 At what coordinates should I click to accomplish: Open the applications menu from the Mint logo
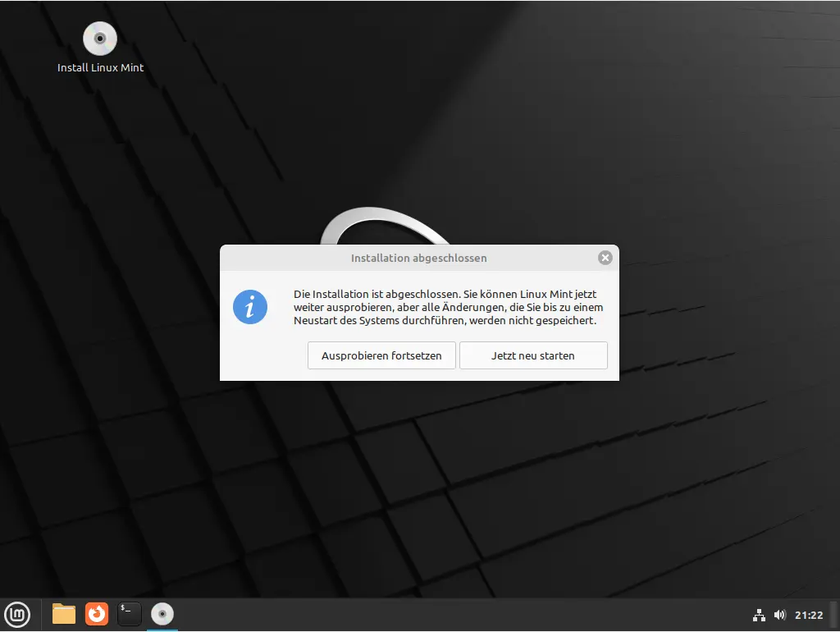point(17,614)
